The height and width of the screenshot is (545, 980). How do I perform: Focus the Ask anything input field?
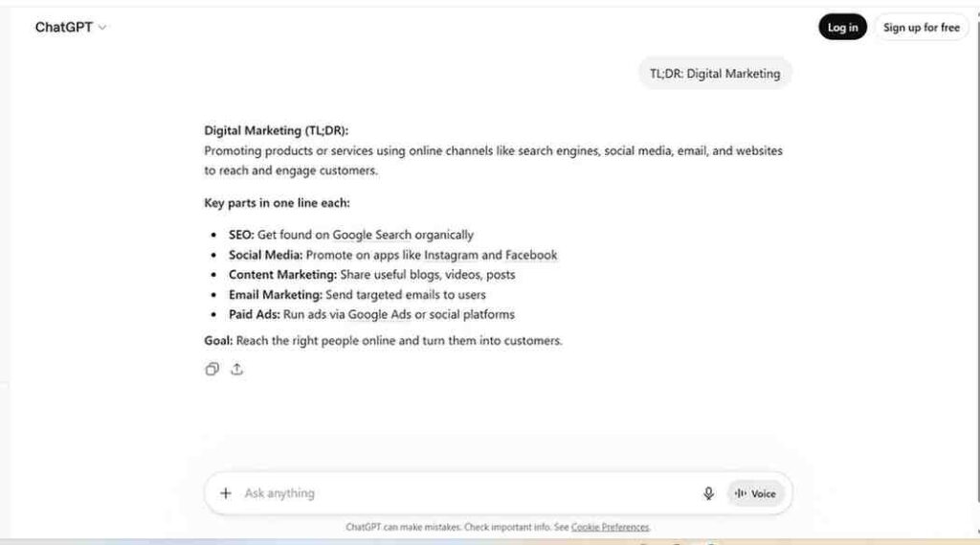pyautogui.click(x=459, y=493)
